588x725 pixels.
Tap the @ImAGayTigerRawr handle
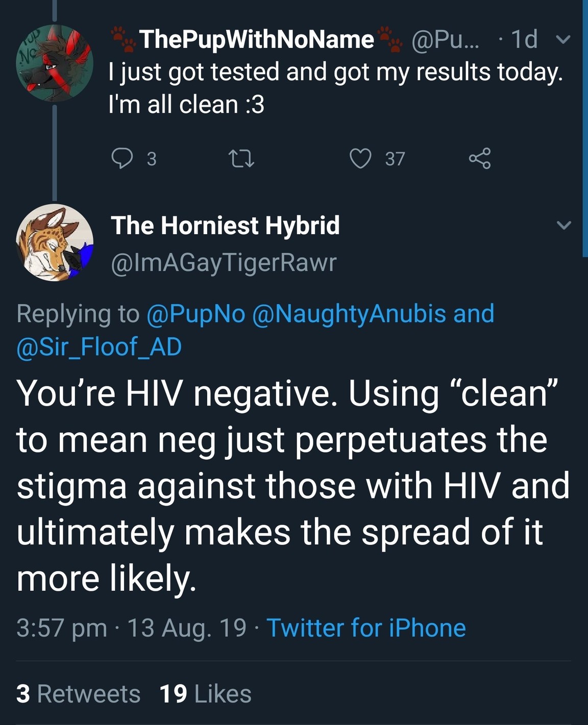224,262
